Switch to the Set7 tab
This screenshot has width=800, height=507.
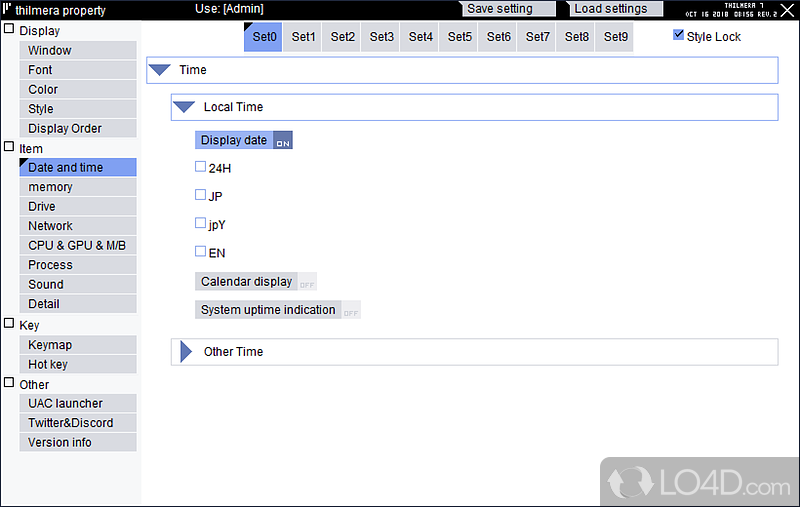[537, 37]
